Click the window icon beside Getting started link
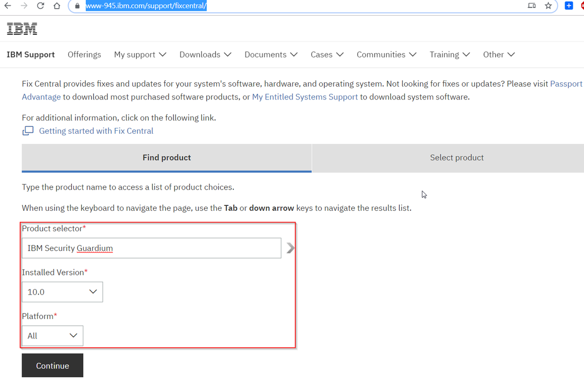The width and height of the screenshot is (584, 392). point(28,131)
